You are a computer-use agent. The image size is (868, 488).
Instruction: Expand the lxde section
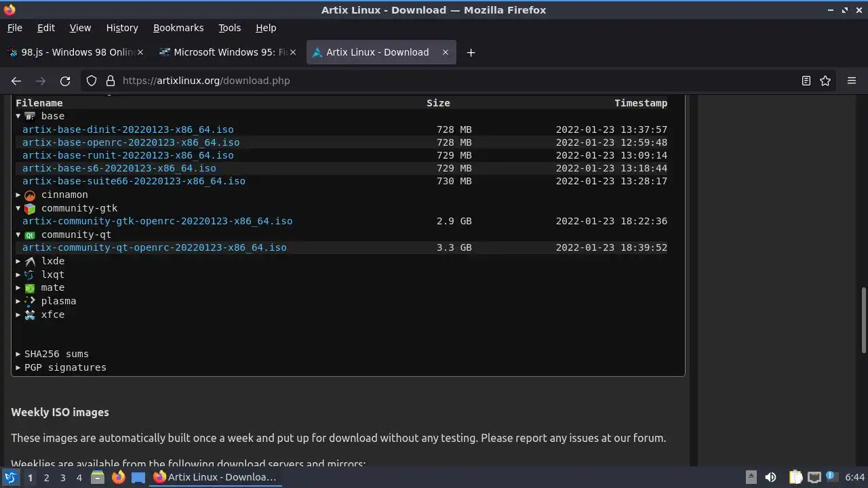[18, 262]
